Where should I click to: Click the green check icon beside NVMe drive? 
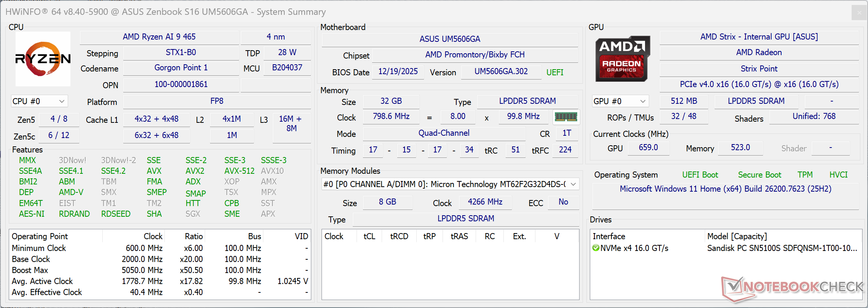pos(596,248)
